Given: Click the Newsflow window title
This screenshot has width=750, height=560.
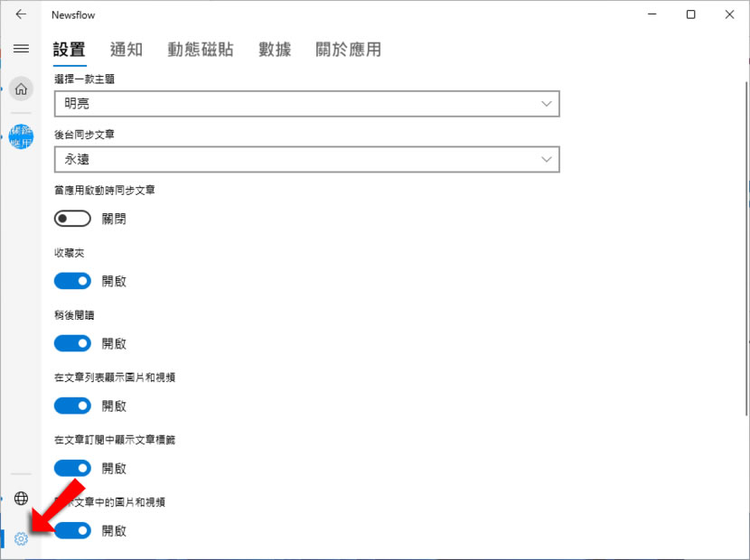Looking at the screenshot, I should click(73, 14).
